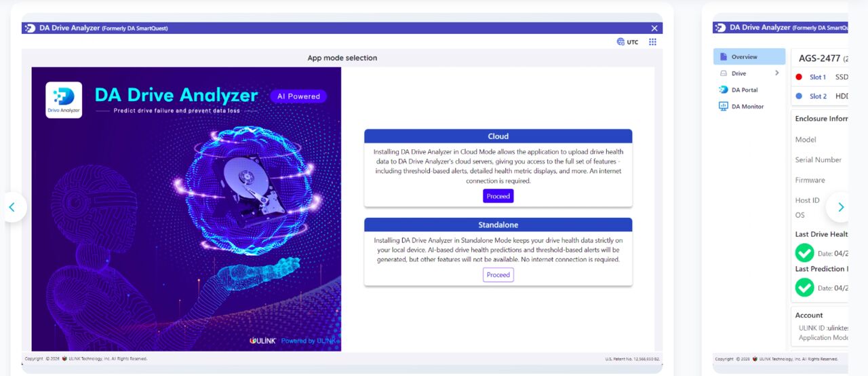Click Proceed under Standalone mode
868x376 pixels.
[x=498, y=275]
